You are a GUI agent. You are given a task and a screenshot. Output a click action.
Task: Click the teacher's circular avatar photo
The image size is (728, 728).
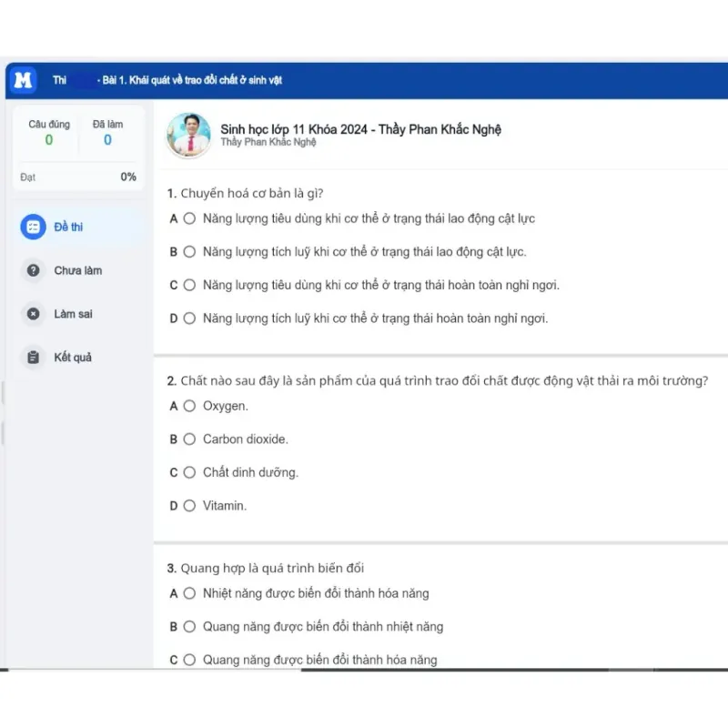click(x=188, y=135)
